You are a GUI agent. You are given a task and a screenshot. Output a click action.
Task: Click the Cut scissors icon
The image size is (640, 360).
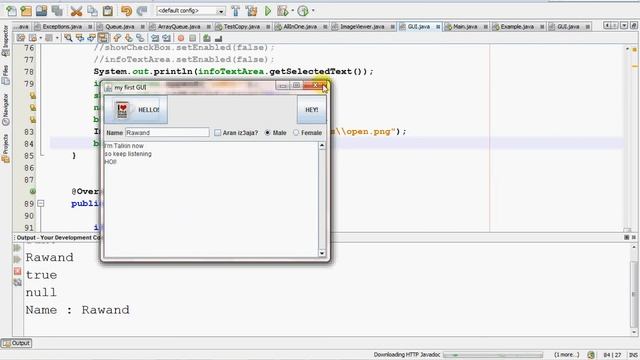76,11
